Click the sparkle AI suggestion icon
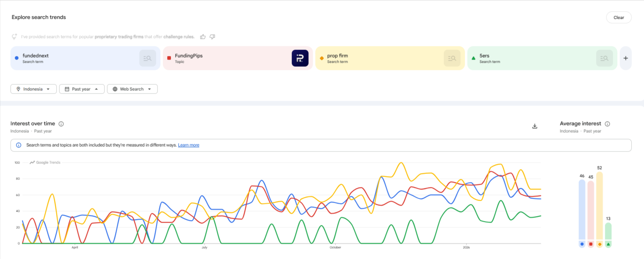The image size is (644, 259). tap(14, 37)
